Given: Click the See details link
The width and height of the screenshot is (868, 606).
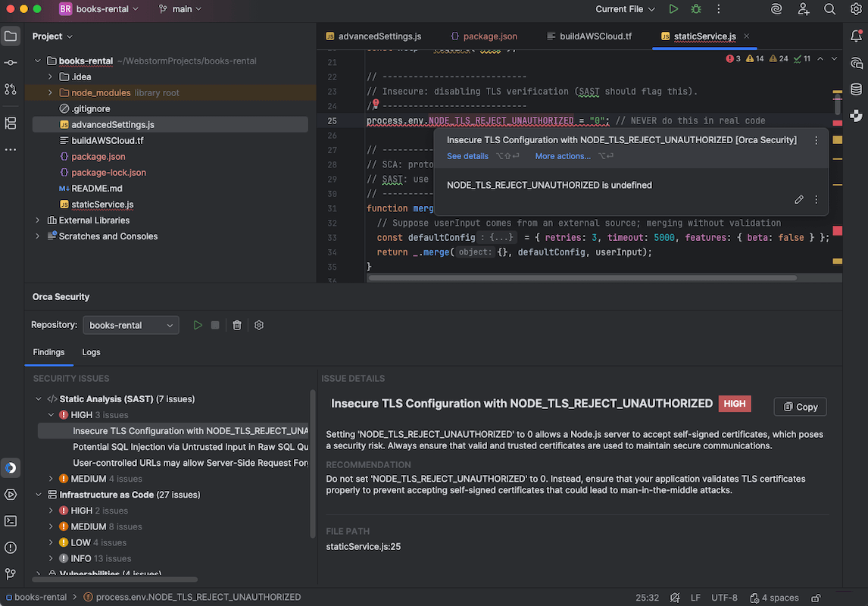Looking at the screenshot, I should click(467, 157).
